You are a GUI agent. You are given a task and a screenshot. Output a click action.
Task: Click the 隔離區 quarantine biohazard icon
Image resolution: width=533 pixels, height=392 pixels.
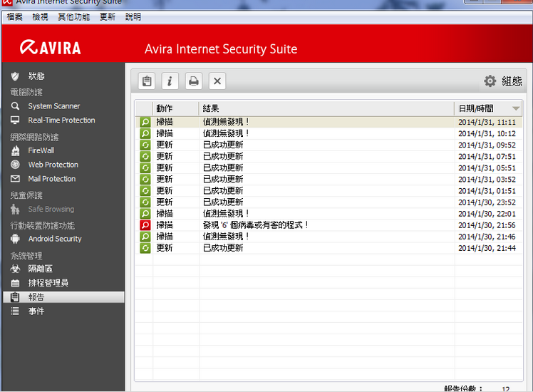15,269
